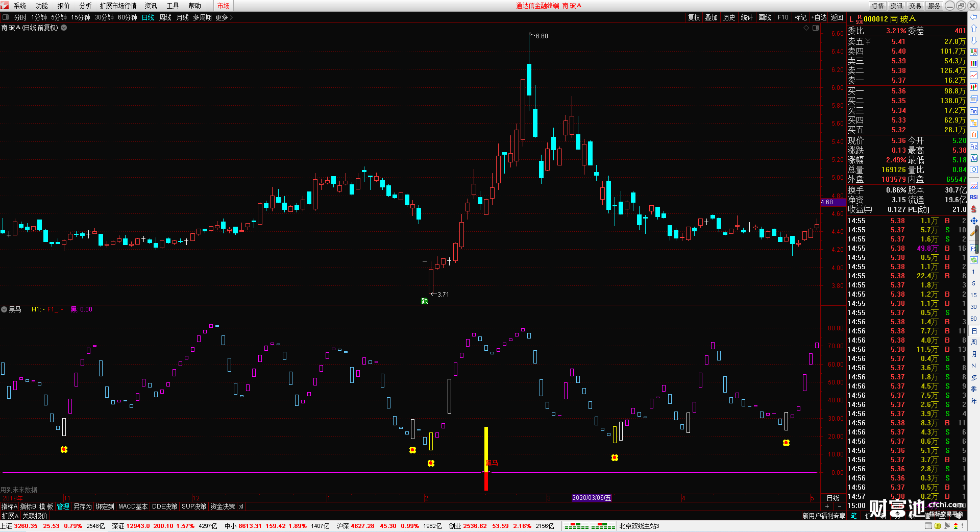This screenshot has height=532, width=980.
Task: Open the 系统 menu
Action: click(x=20, y=6)
